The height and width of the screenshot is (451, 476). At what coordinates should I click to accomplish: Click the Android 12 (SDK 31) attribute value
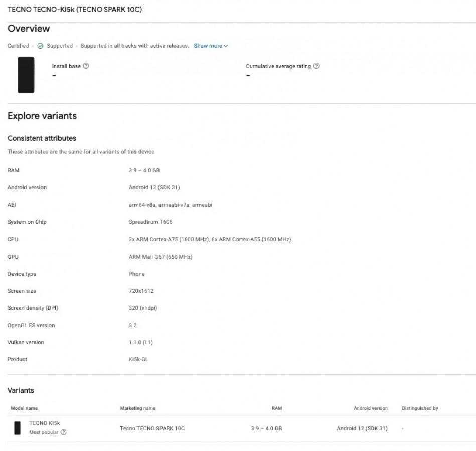[154, 187]
